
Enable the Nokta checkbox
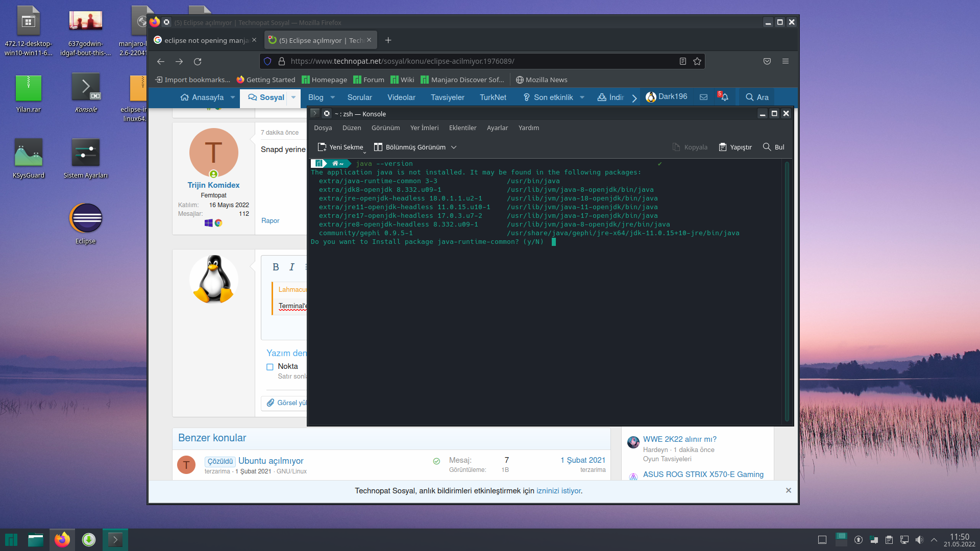270,367
